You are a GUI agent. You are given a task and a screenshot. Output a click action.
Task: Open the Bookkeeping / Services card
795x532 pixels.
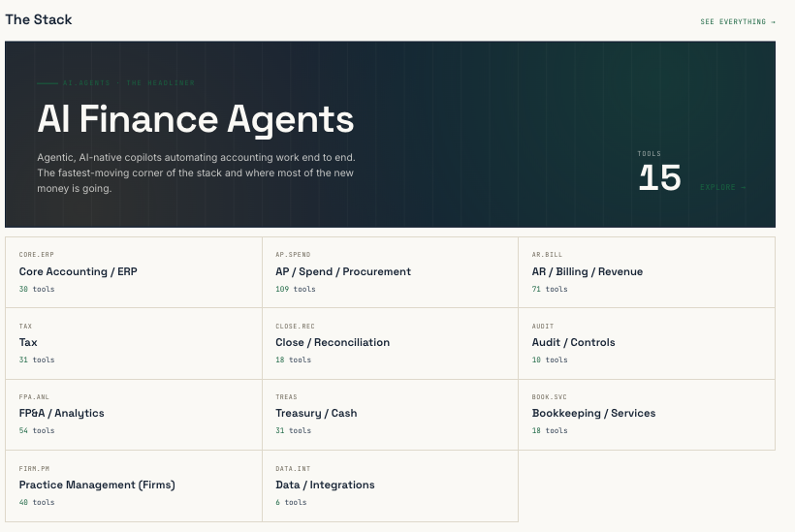[647, 415]
